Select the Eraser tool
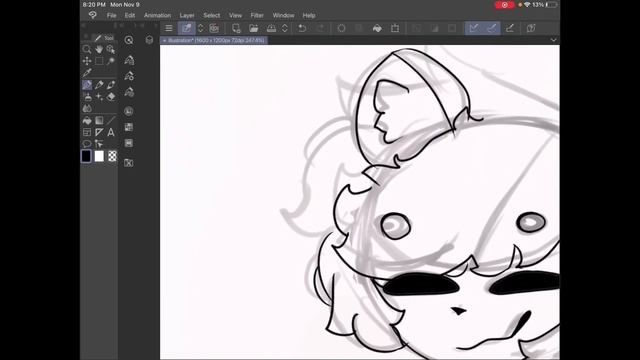640x360 pixels. 111,97
